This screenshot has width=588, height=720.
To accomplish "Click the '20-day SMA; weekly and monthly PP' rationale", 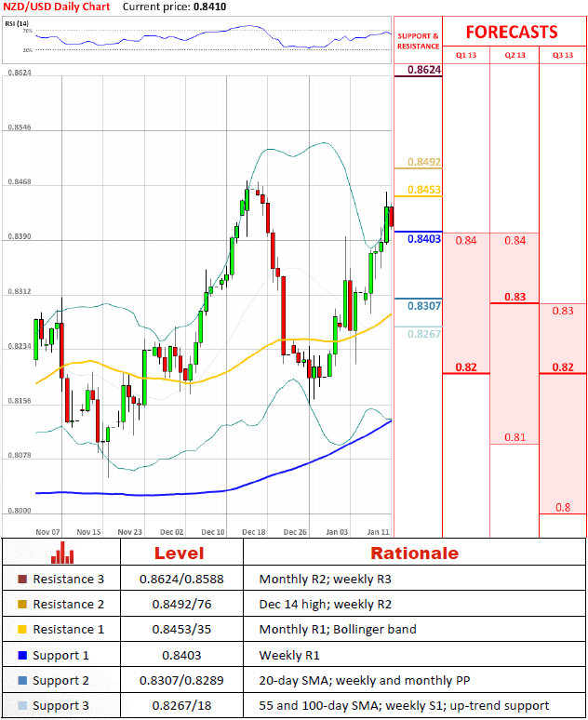I will click(x=365, y=680).
